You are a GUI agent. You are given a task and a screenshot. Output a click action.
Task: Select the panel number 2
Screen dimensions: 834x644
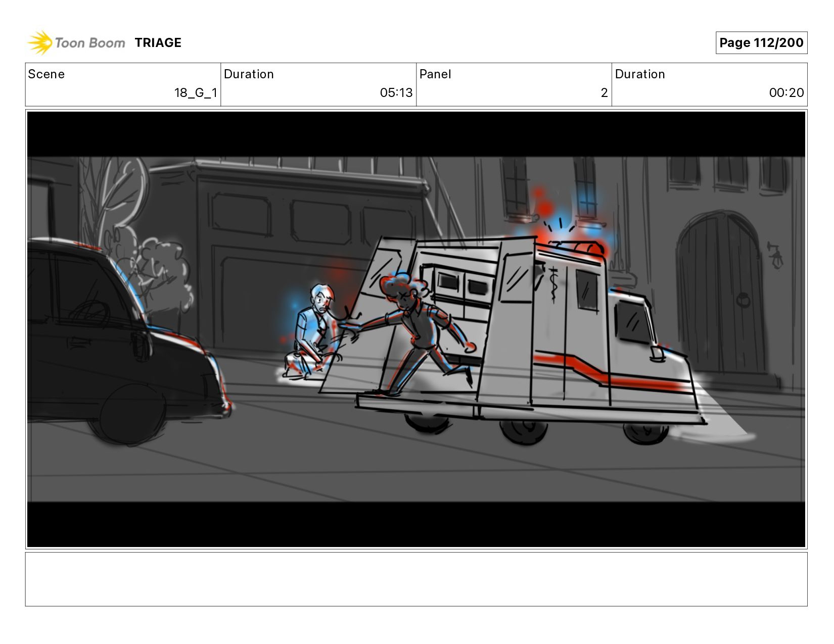tap(604, 93)
